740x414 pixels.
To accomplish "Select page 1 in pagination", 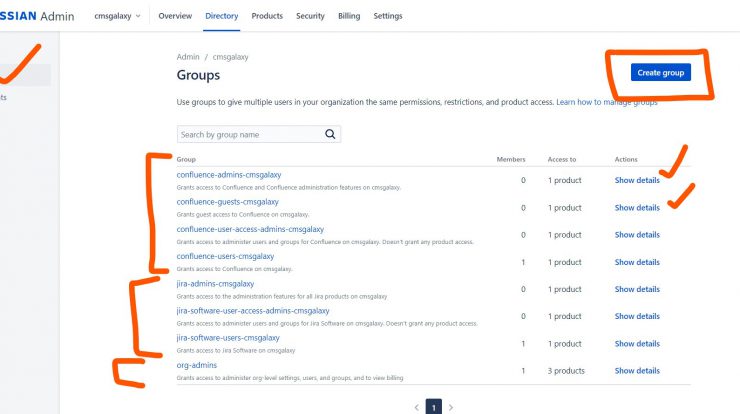I will click(434, 407).
